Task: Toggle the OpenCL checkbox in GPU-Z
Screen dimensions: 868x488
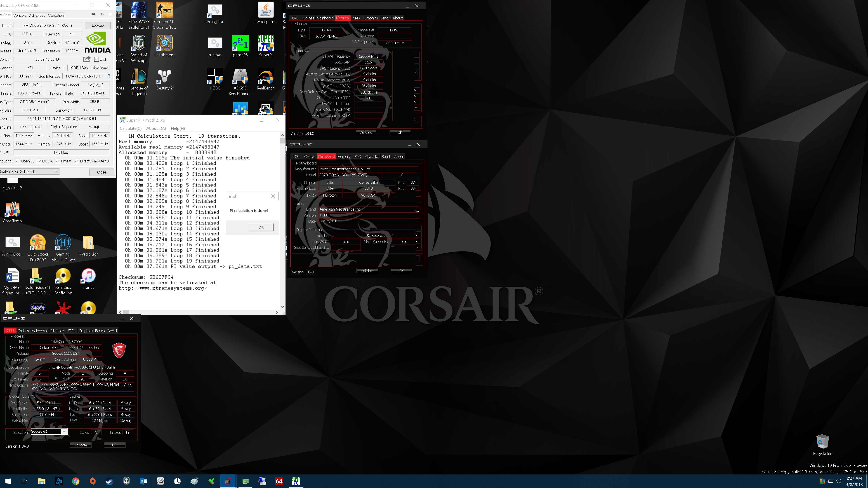Action: click(18, 161)
